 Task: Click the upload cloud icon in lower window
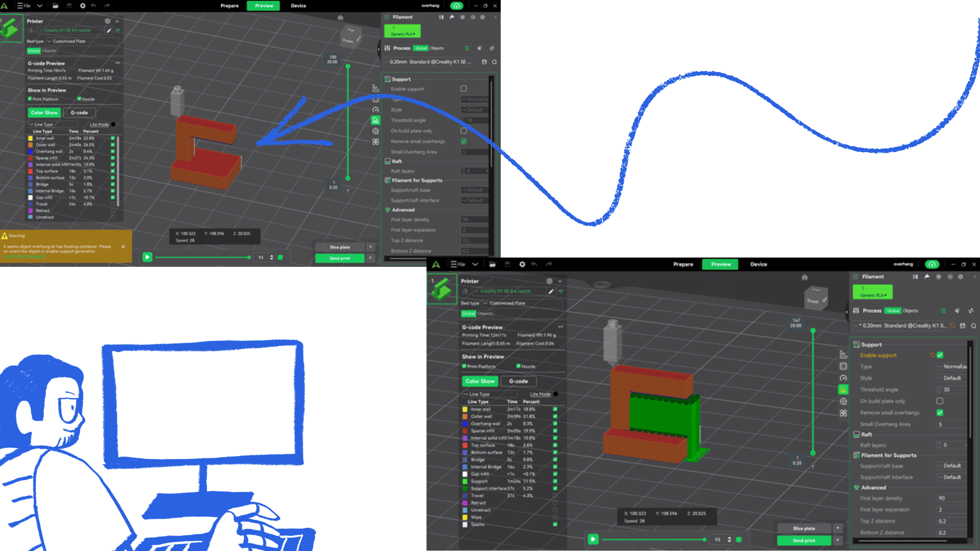[932, 264]
